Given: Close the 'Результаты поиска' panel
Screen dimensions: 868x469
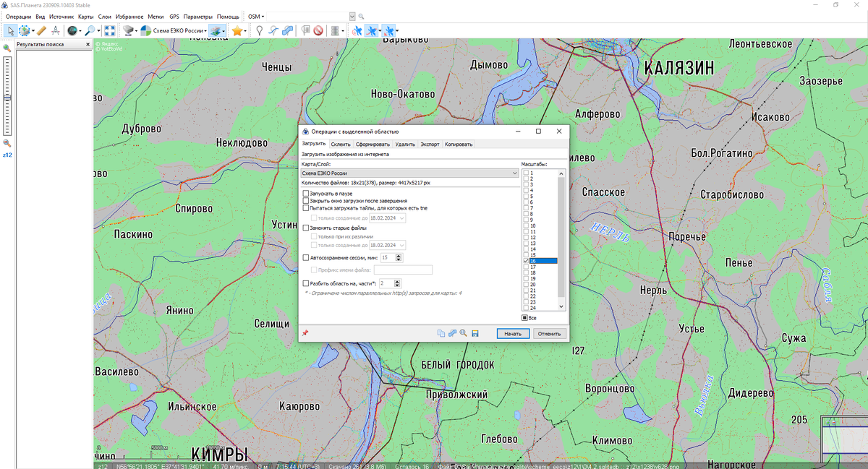Looking at the screenshot, I should tap(89, 44).
